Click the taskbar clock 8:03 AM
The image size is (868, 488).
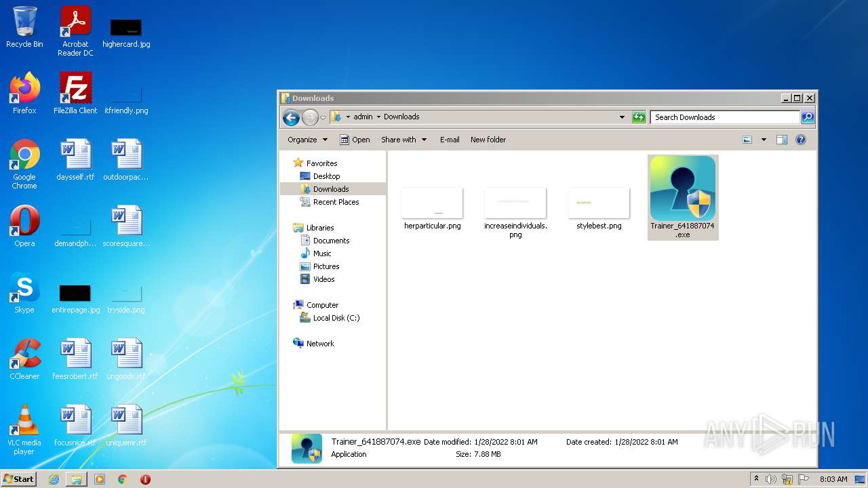(833, 479)
